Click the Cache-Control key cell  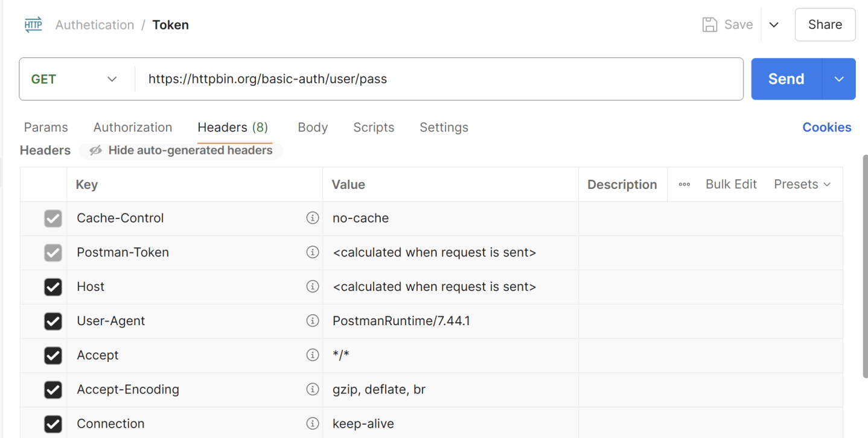195,218
